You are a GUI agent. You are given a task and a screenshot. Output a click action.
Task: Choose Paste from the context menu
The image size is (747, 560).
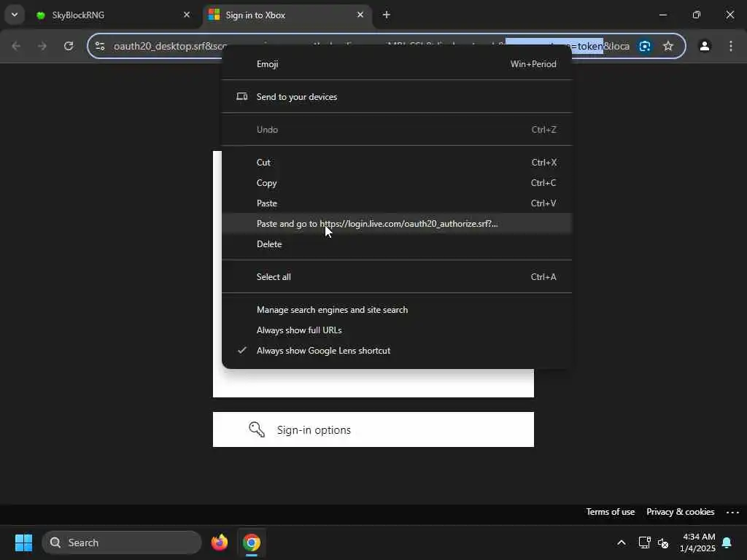tap(397, 203)
